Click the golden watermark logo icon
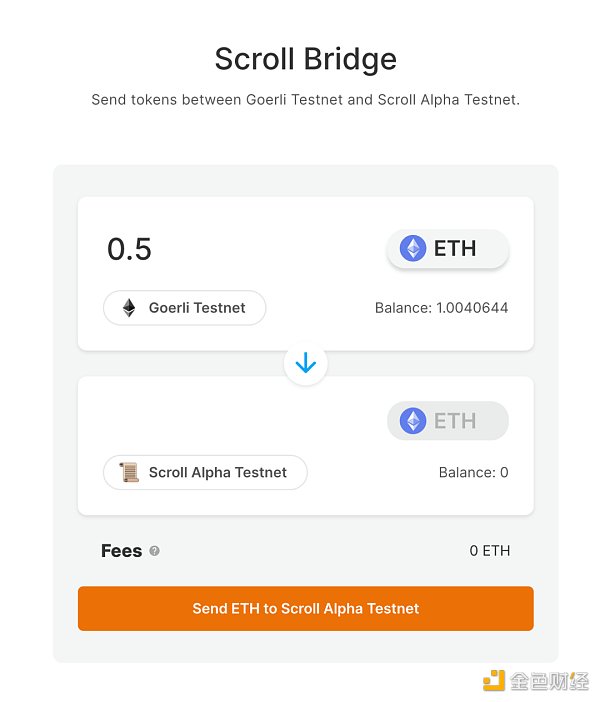This screenshot has height=702, width=600. (494, 681)
